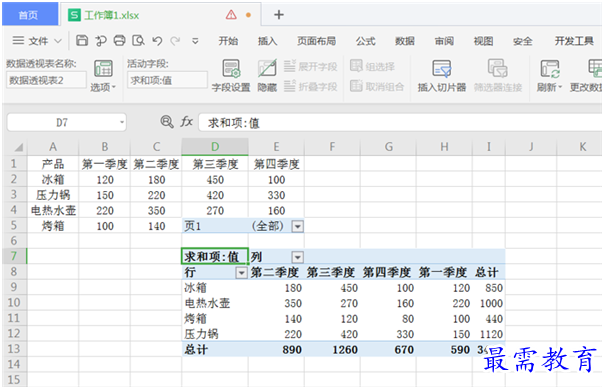Open the 行 row labels filter dropdown
This screenshot has width=605, height=391.
242,273
